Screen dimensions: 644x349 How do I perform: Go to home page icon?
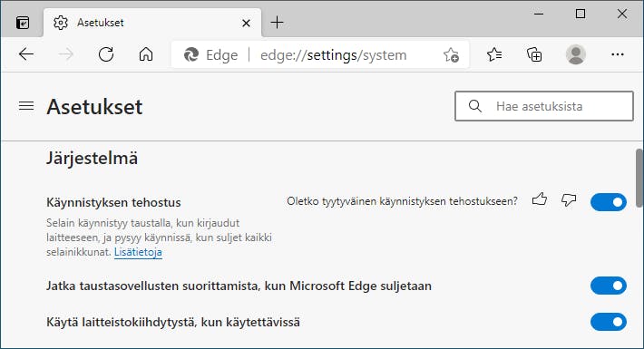point(146,54)
